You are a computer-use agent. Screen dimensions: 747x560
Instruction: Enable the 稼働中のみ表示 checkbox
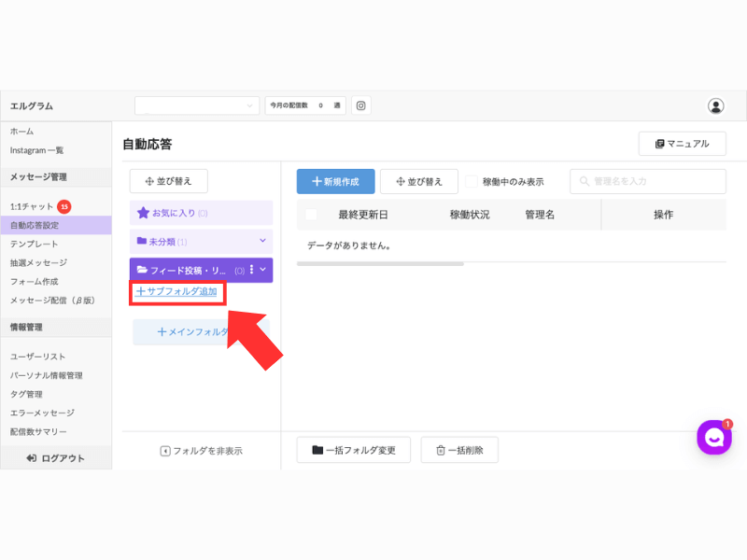(x=472, y=181)
